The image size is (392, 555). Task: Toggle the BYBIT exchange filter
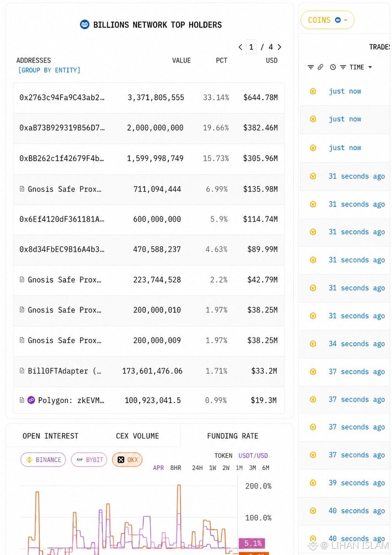pos(89,459)
